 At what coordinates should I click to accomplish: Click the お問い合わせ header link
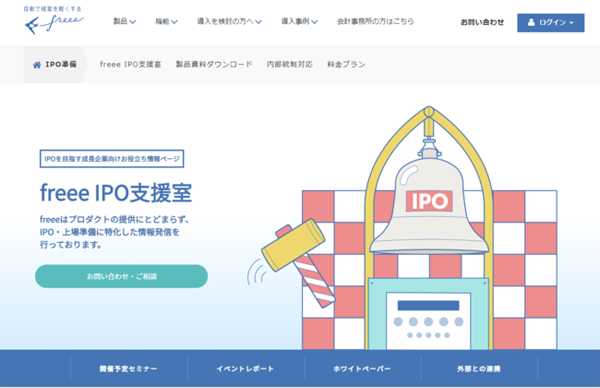[x=482, y=23]
